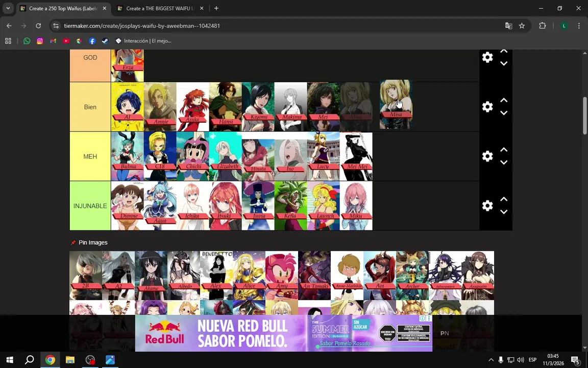Close the BIGGEST WAIFU tab
Screen dimensions: 588x368
coord(202,8)
